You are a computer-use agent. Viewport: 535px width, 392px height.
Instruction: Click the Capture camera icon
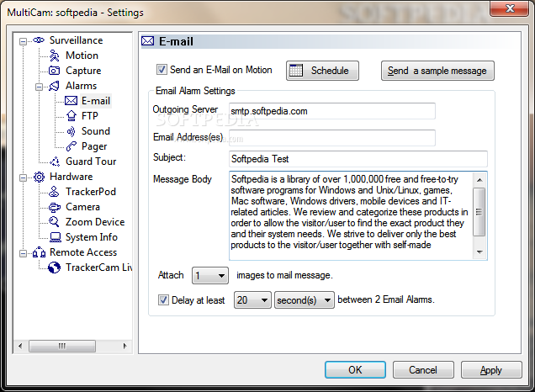[54, 71]
